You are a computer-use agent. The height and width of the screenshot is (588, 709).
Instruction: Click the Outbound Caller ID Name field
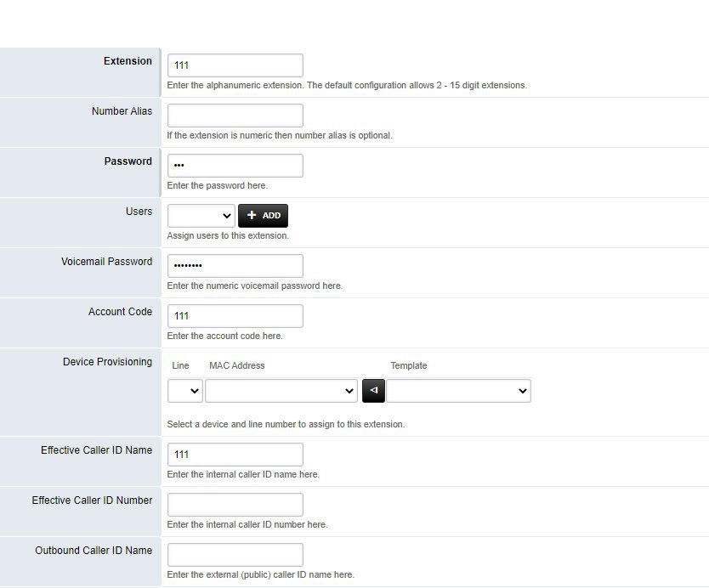coord(235,555)
